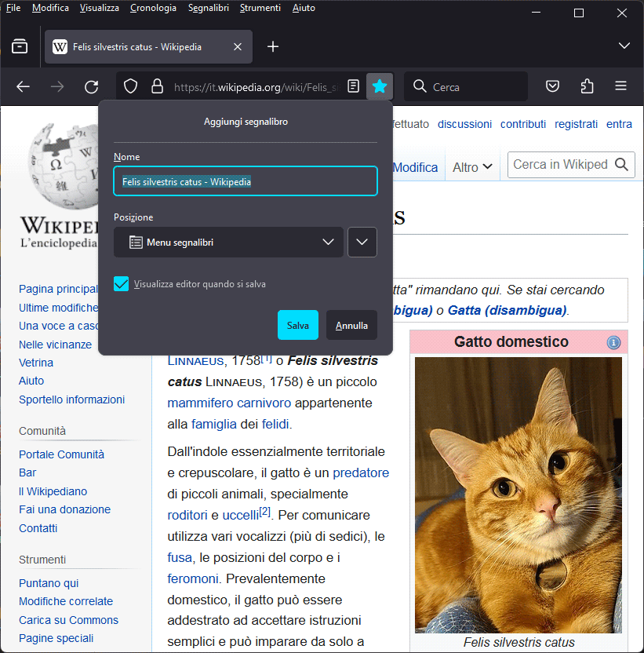
Task: Open the File menu
Action: click(x=13, y=8)
